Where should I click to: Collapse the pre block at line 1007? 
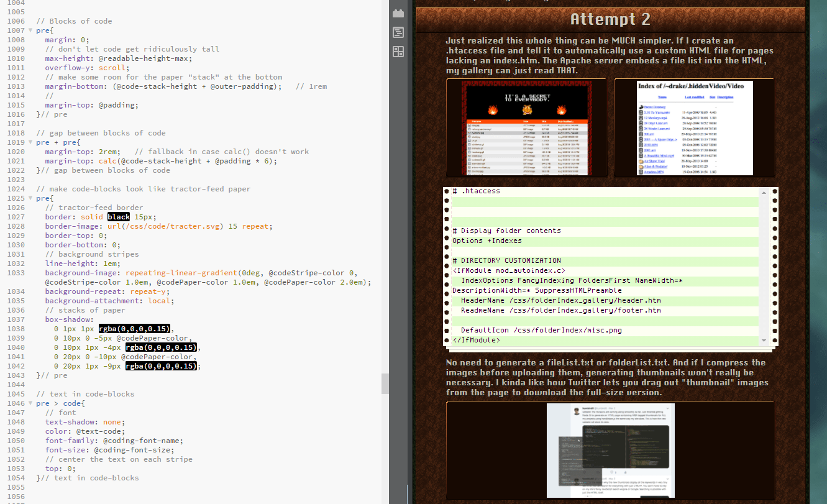[x=30, y=30]
